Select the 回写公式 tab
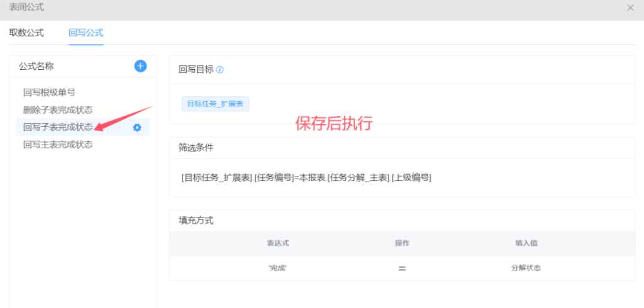The width and height of the screenshot is (644, 308). click(86, 33)
